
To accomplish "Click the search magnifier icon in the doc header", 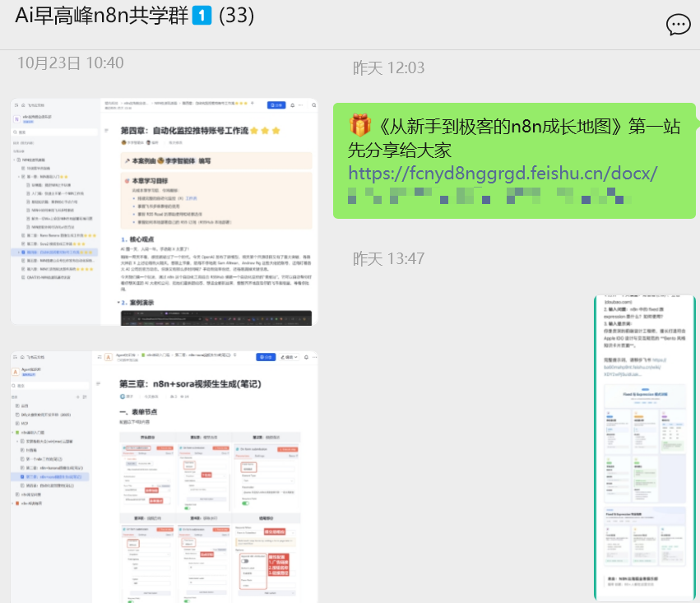I will point(313,105).
